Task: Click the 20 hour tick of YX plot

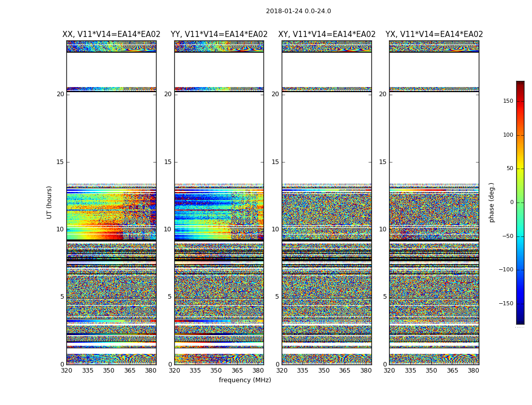Action: [x=383, y=94]
